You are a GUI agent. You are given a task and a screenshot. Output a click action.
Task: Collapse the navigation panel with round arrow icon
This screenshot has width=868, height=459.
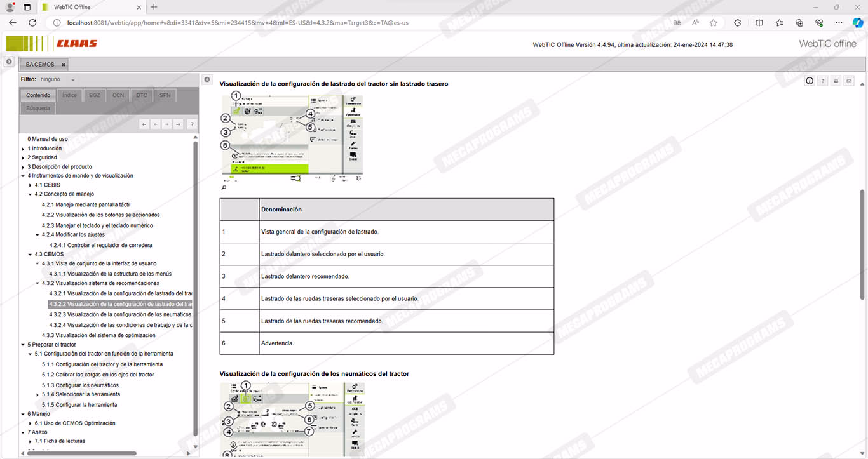(207, 79)
